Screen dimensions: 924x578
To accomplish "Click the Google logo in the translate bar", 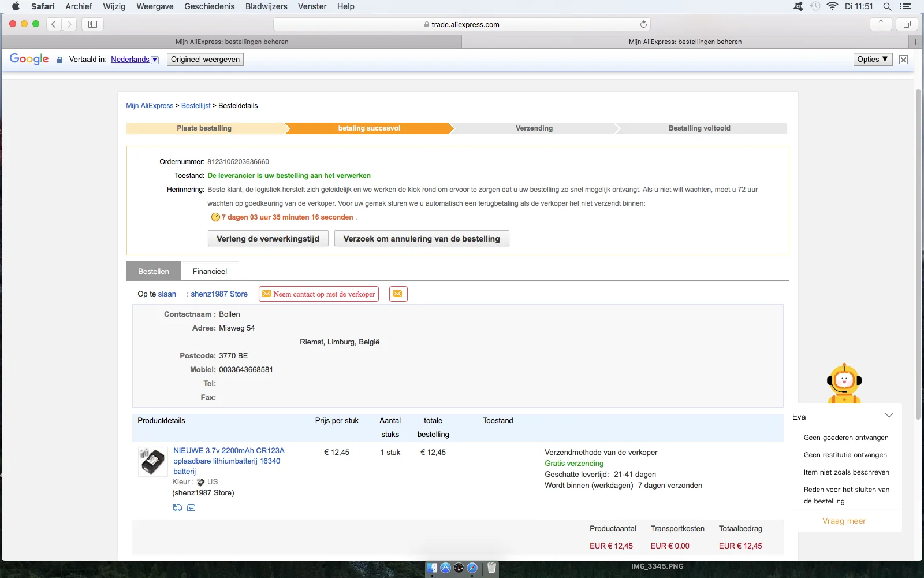I will [29, 59].
